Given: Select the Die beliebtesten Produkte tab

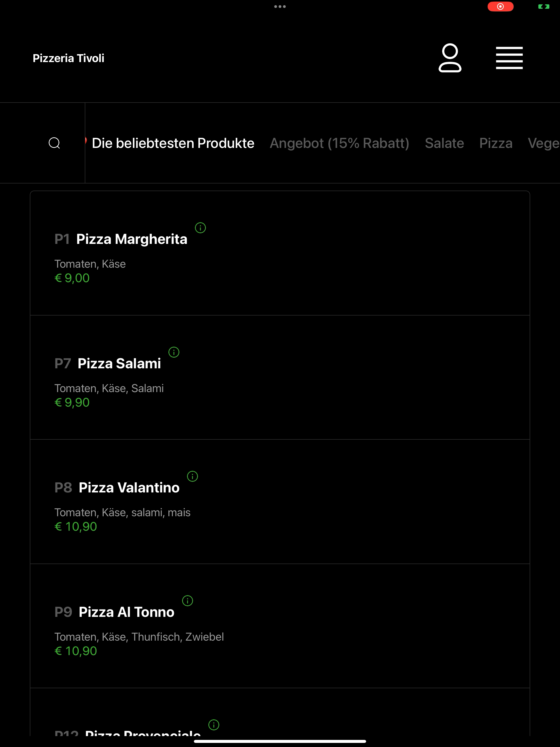Looking at the screenshot, I should [x=173, y=143].
